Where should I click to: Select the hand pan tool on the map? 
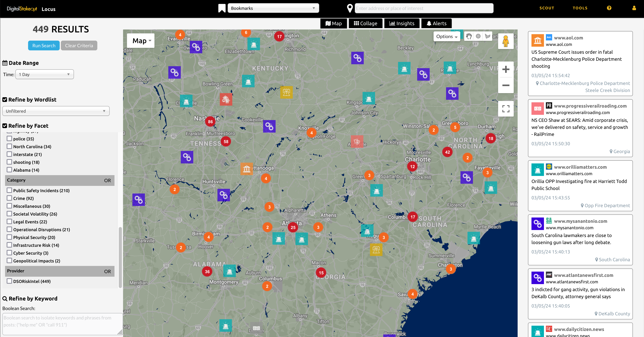click(x=469, y=36)
